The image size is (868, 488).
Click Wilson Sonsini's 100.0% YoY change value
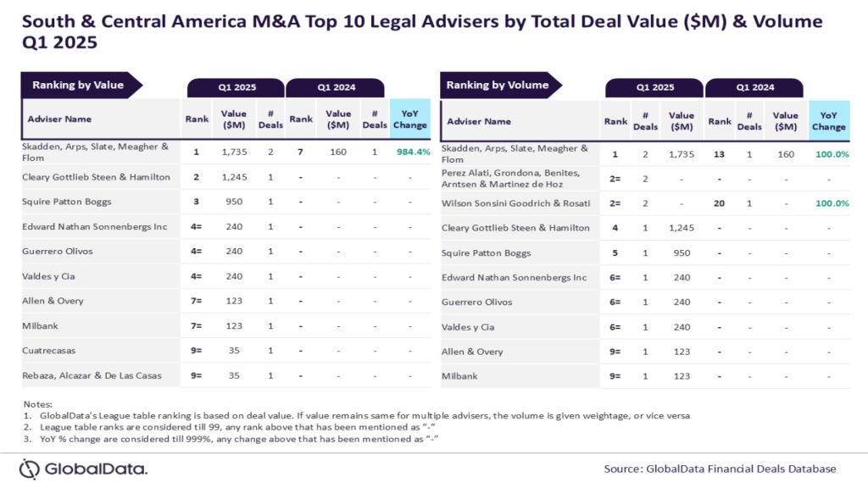[x=831, y=203]
